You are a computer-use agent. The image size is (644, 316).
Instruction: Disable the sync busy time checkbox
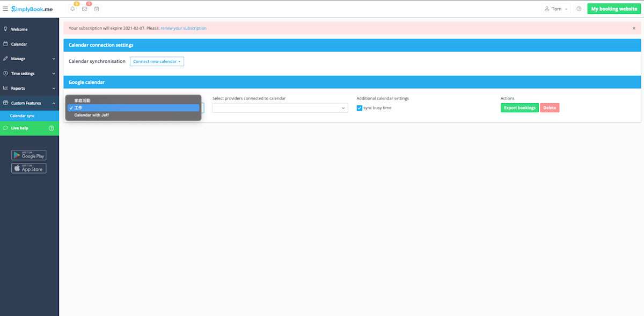point(359,107)
